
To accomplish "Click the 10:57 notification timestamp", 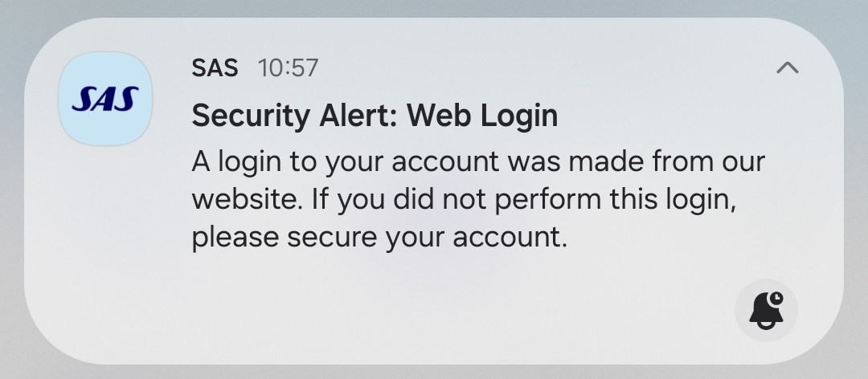I will [288, 68].
